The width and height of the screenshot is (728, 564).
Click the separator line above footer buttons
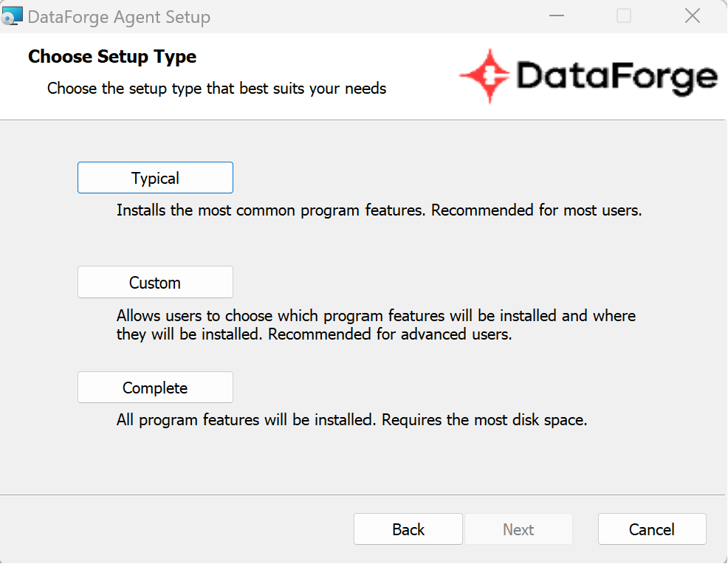(362, 495)
